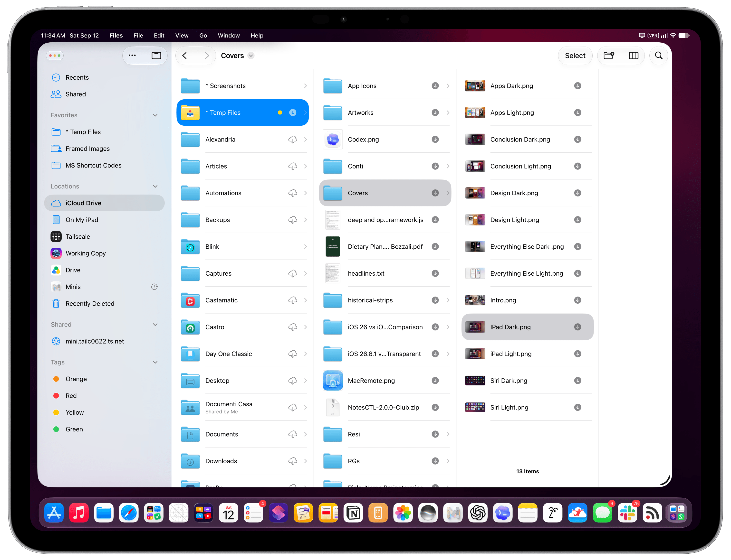The image size is (731, 560).
Task: Open ChatGPT in the dock
Action: pos(478,513)
